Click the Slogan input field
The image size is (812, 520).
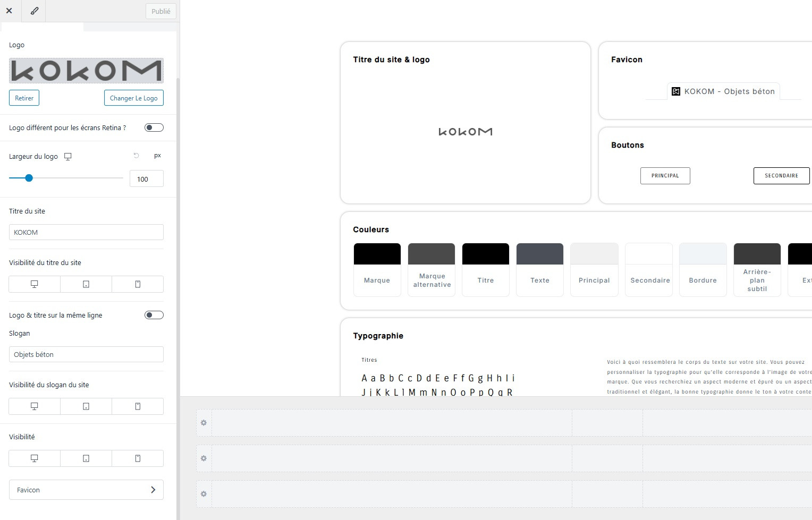[x=86, y=354]
